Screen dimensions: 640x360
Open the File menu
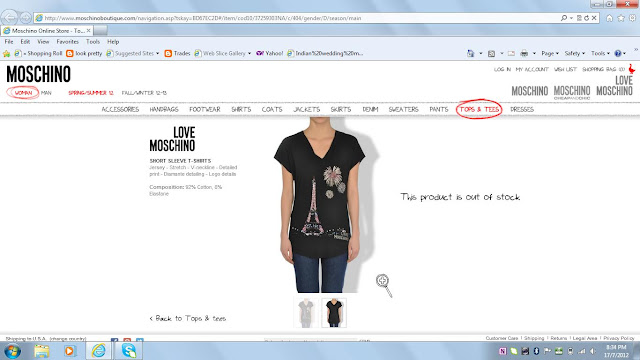pyautogui.click(x=9, y=42)
